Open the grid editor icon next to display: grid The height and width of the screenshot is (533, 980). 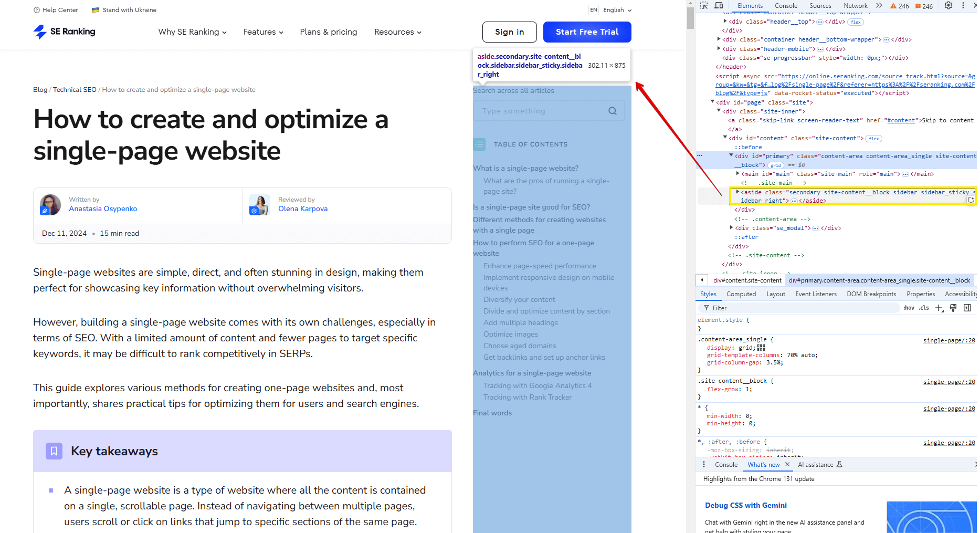(x=761, y=348)
